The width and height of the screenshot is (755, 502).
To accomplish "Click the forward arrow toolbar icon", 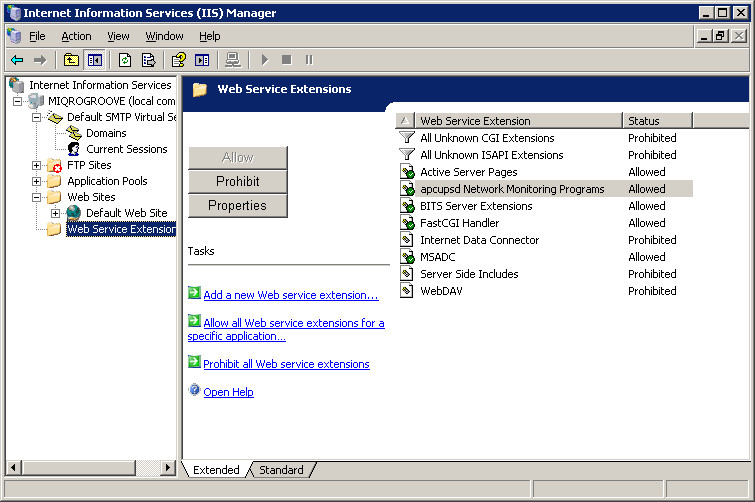I will pos(39,60).
